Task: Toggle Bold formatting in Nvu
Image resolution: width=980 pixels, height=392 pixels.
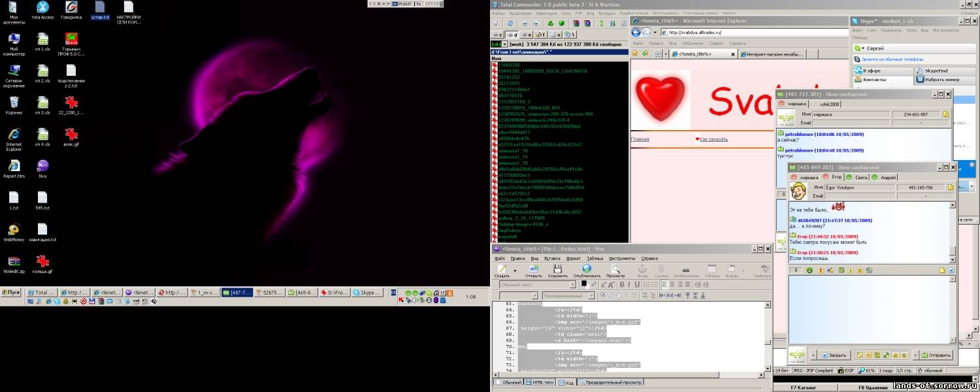Action: [x=623, y=285]
